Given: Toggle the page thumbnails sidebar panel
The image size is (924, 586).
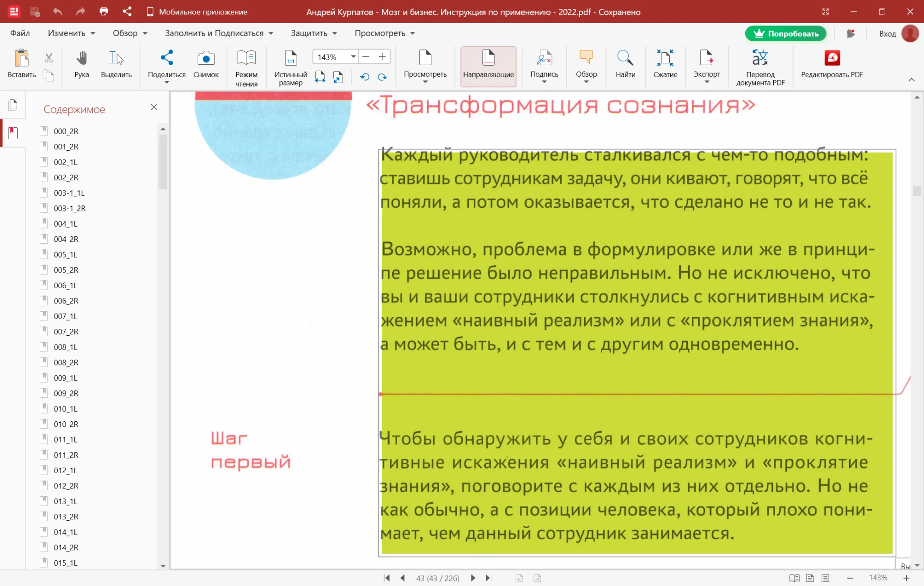Looking at the screenshot, I should [13, 105].
